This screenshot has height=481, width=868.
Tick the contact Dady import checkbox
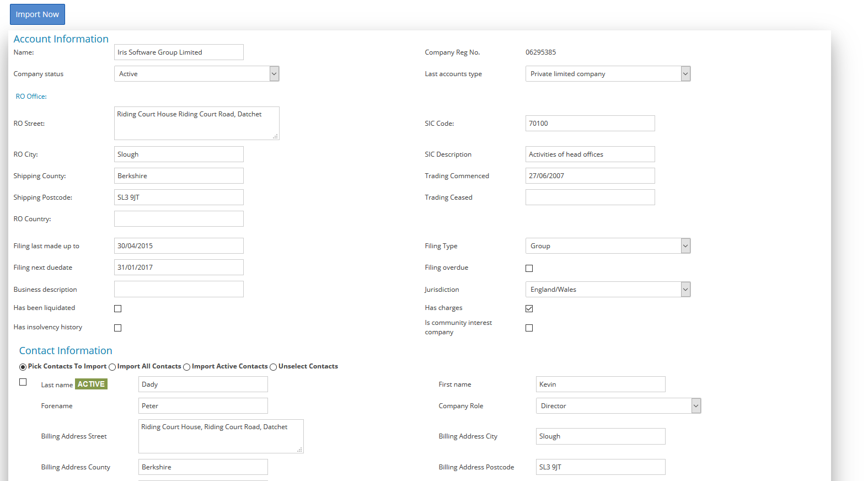coord(23,382)
